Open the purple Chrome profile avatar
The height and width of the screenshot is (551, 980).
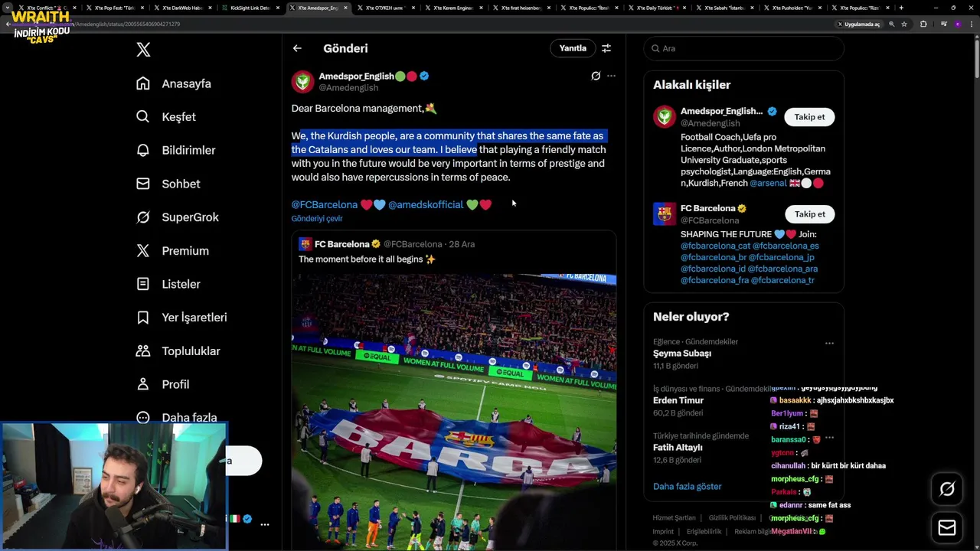pos(957,24)
